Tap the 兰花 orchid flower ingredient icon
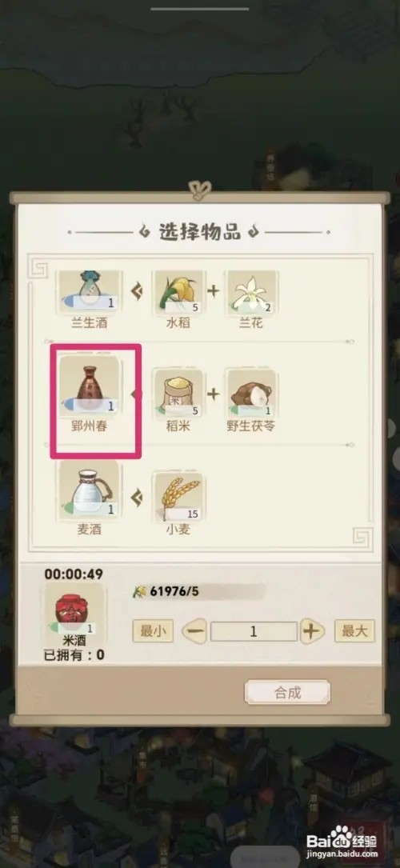 pos(251,292)
